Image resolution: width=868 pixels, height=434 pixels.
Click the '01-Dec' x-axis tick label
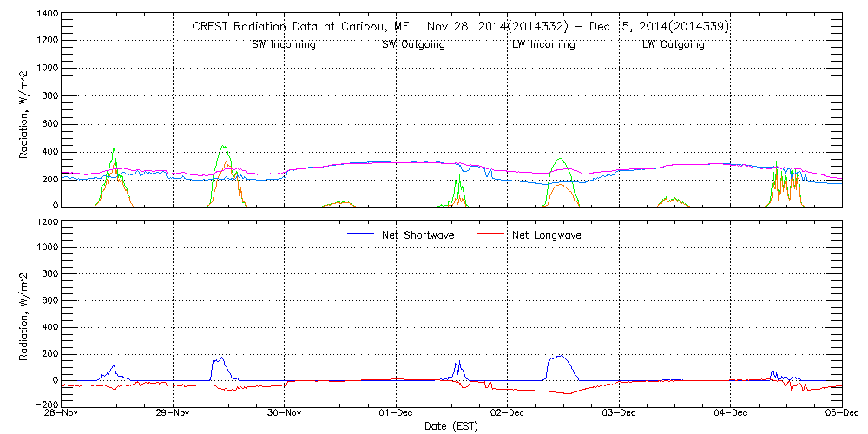[x=396, y=413]
